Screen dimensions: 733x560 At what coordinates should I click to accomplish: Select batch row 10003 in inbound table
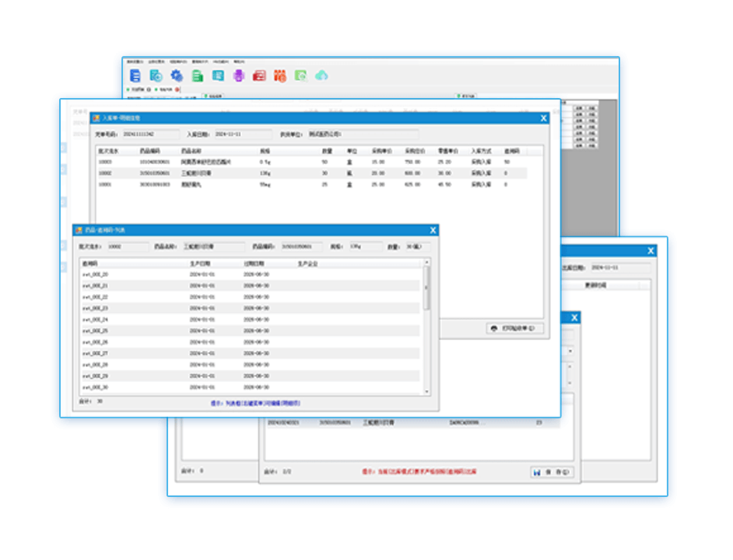233,162
